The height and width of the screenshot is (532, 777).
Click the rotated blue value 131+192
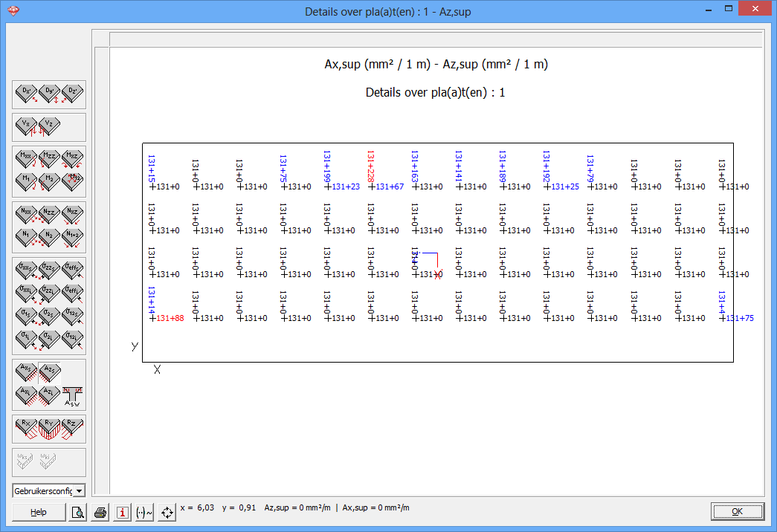546,166
